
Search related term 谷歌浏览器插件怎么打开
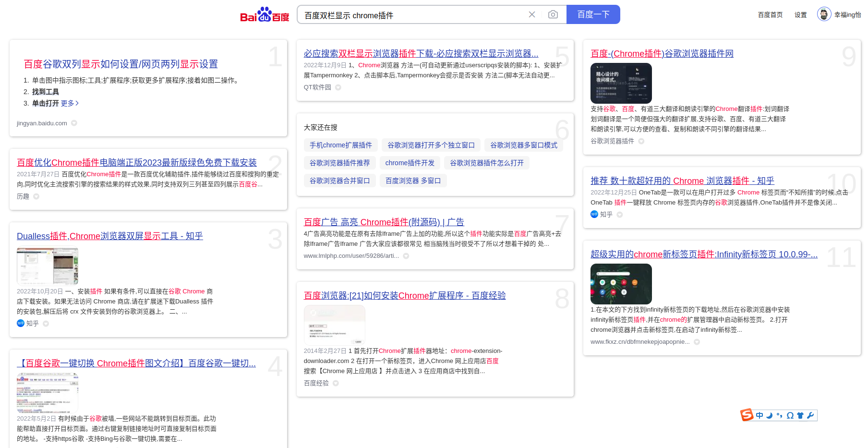pos(487,163)
